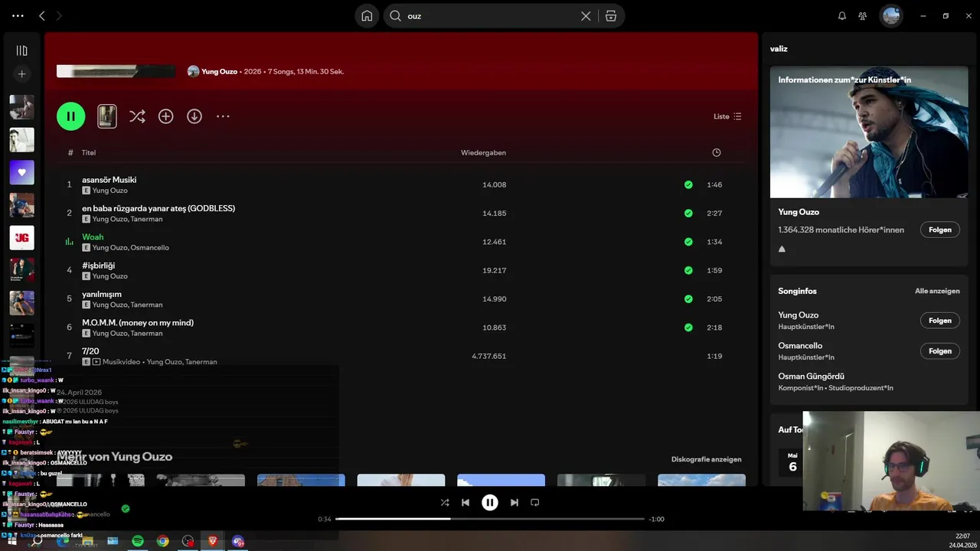Toggle shuffle in the bottom player
Viewport: 980px width, 551px height.
[x=445, y=503]
